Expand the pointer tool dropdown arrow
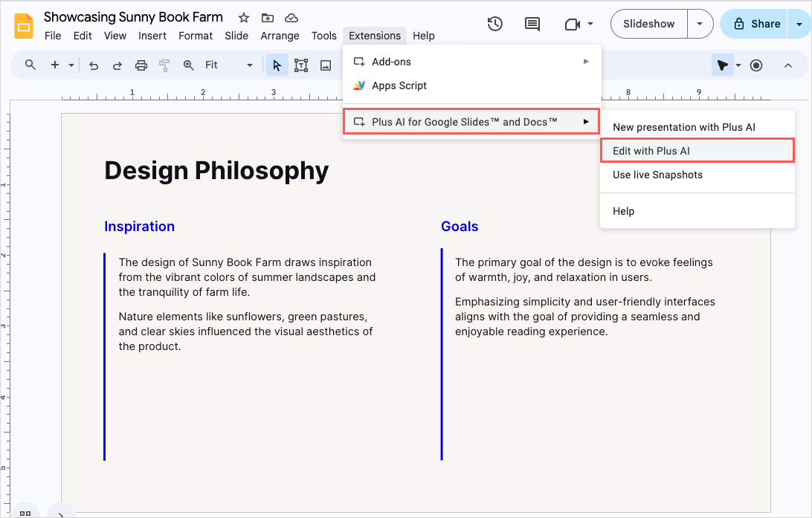 tap(738, 65)
